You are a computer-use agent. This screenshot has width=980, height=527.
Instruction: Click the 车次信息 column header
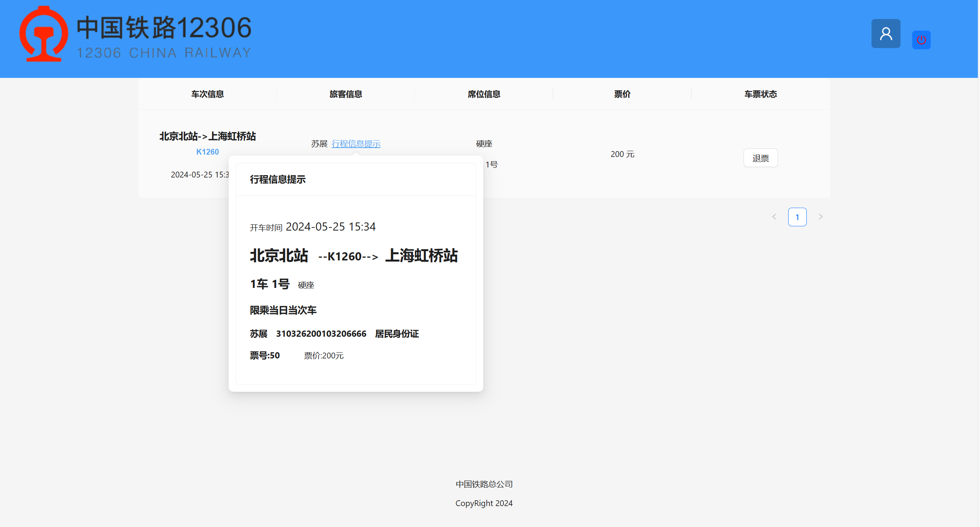point(208,94)
